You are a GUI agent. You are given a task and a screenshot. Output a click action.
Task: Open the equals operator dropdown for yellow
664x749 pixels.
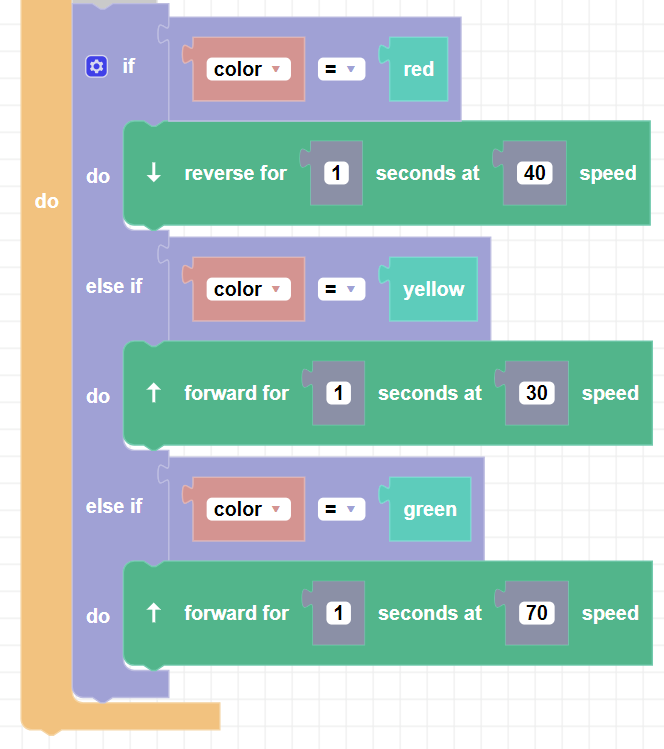coord(340,289)
